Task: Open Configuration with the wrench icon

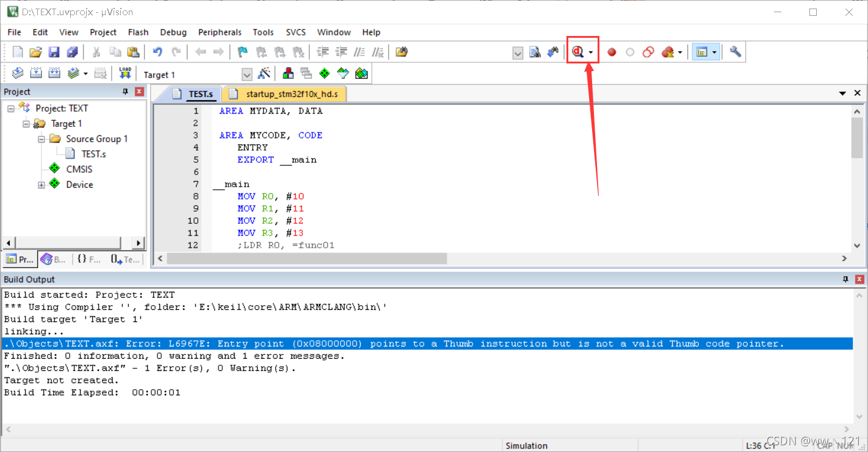Action: 736,52
